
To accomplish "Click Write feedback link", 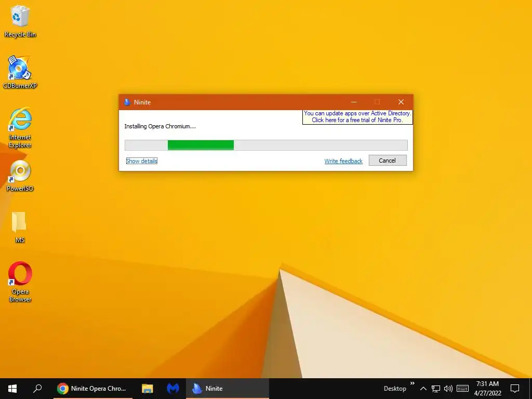I will pos(343,161).
